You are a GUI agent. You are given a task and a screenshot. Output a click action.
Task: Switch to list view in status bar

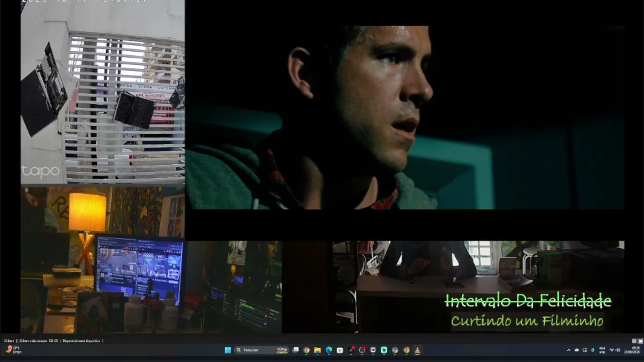pyautogui.click(x=634, y=341)
